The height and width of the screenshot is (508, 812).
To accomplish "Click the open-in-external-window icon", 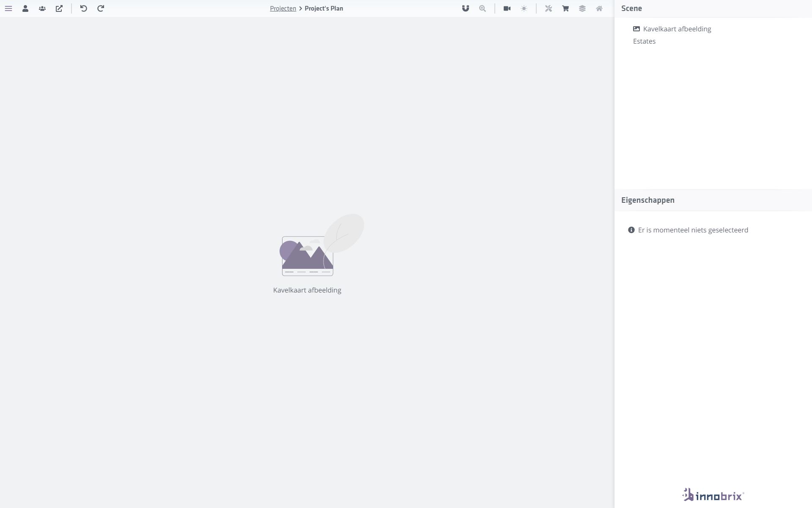I will (x=59, y=8).
